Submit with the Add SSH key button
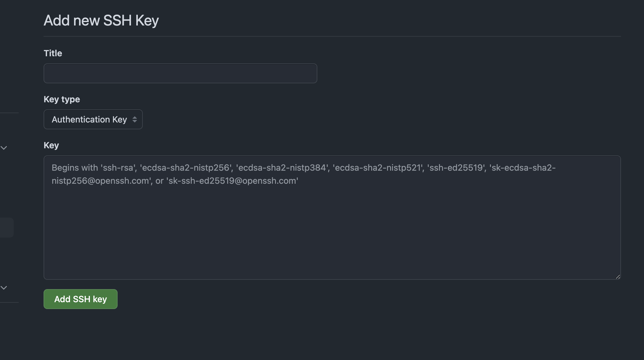Screen dimensions: 644x360 point(81,299)
